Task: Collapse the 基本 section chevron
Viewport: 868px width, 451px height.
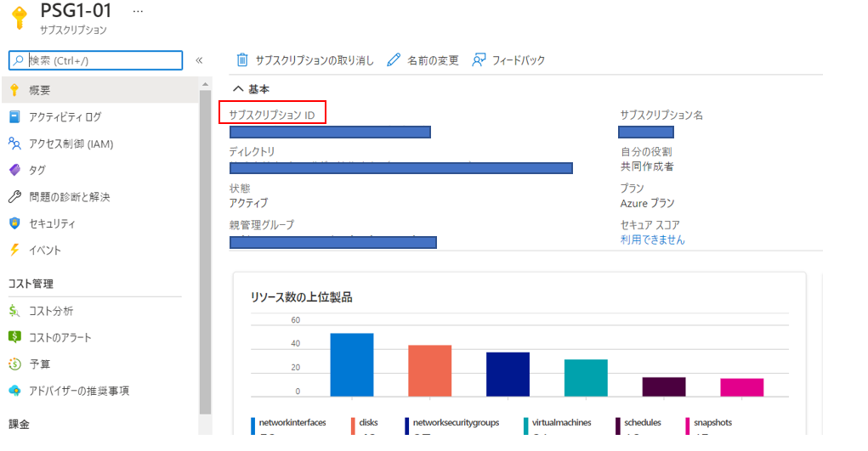Action: click(238, 88)
